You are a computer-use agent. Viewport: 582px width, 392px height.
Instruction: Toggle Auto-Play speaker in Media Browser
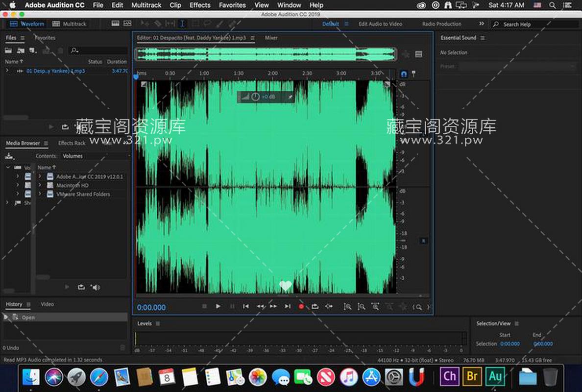[96, 288]
